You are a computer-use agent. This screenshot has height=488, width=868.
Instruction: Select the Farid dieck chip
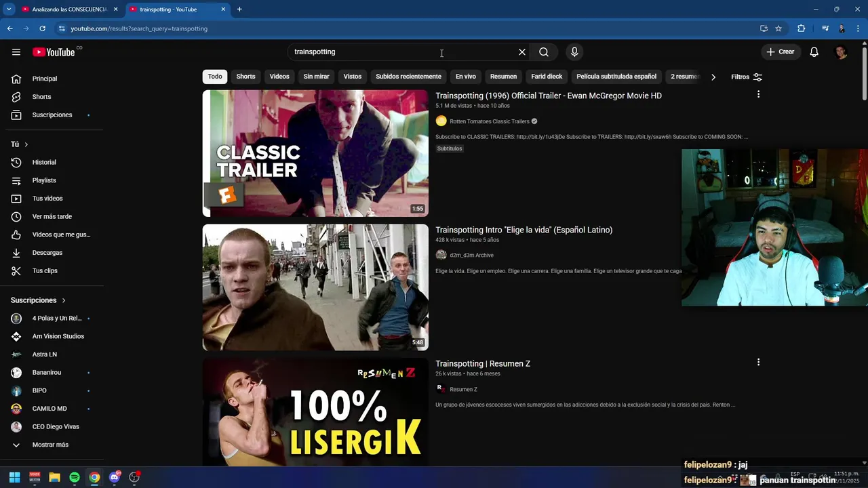pos(547,77)
